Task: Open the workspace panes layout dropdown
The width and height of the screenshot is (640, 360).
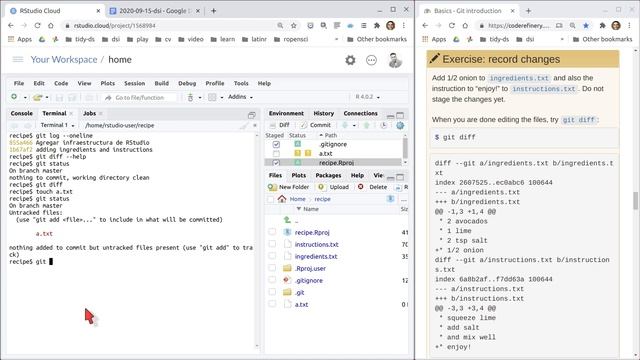Action: coord(216,97)
